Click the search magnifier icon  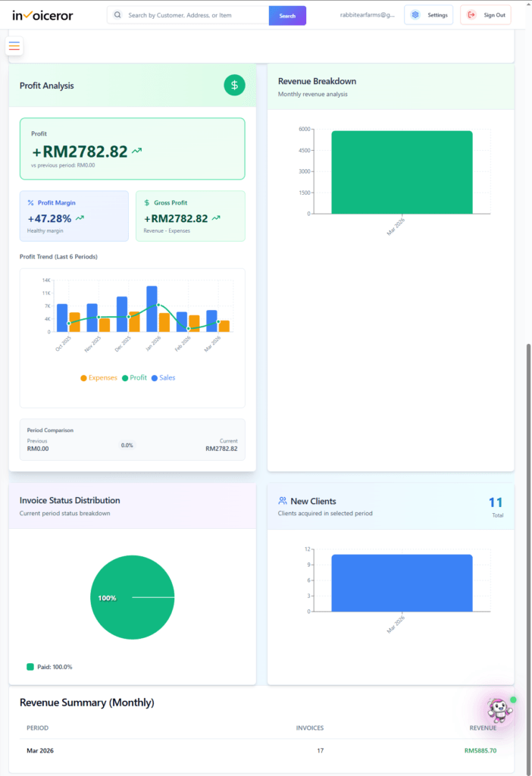117,15
